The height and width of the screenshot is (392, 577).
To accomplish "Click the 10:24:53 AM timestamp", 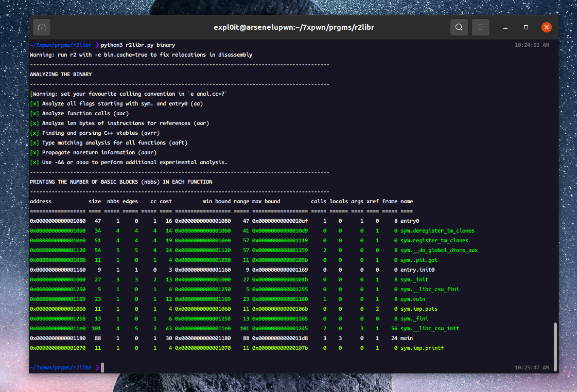I will pos(532,45).
